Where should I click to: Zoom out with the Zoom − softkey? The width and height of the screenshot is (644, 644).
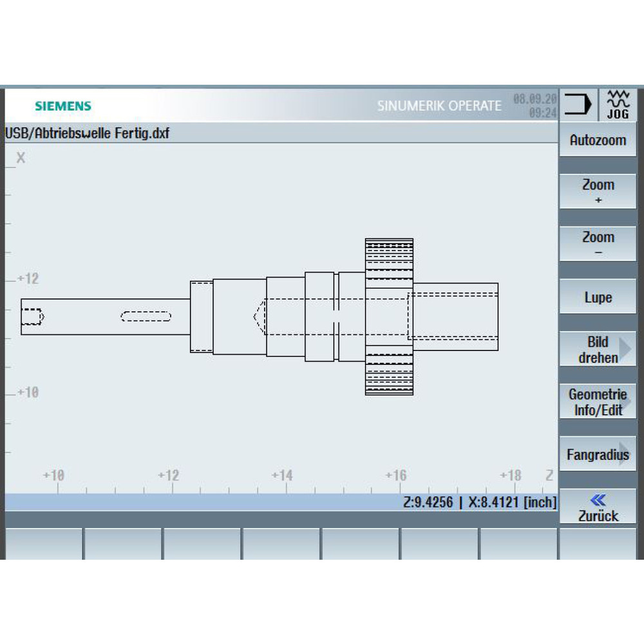[x=598, y=243]
